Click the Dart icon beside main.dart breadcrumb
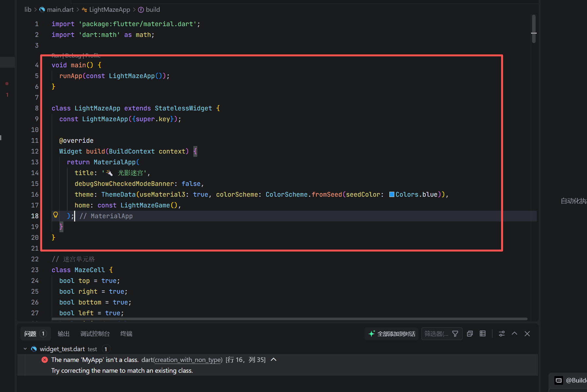Screen dimensions: 587x392 [x=42, y=9]
